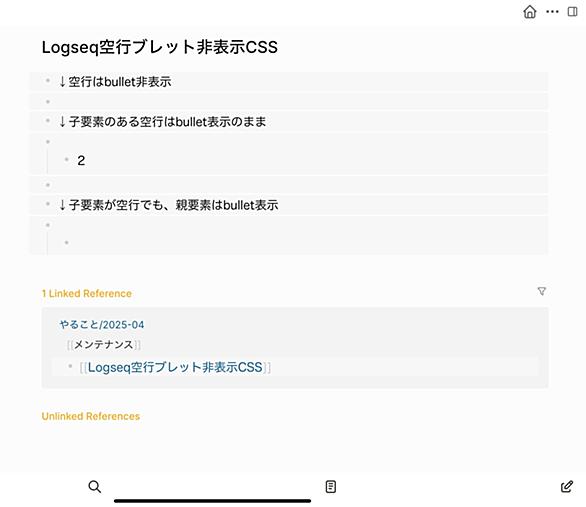
Task: Collapse last empty parent block bullet
Action: (x=48, y=225)
